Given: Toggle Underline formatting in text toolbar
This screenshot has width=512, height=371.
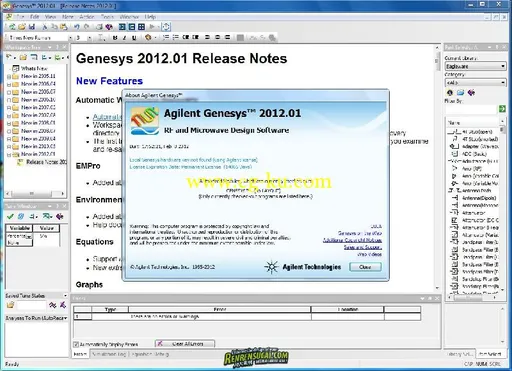Looking at the screenshot, I should (134, 38).
